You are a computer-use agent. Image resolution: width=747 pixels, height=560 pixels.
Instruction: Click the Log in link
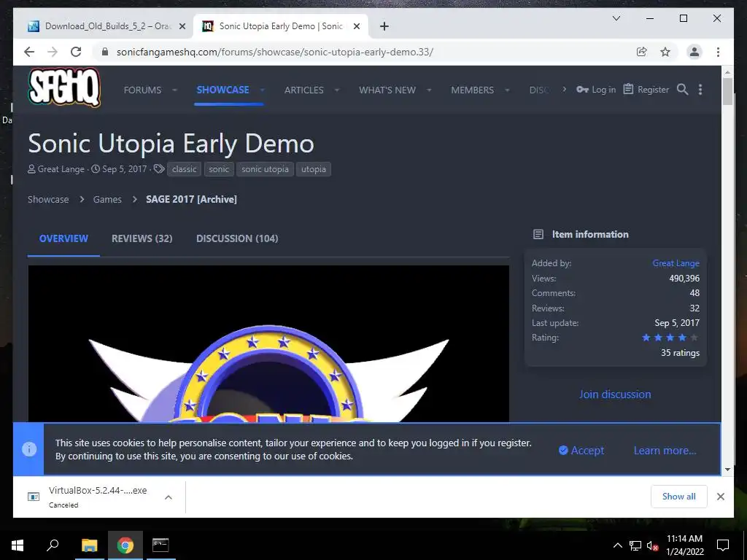pyautogui.click(x=596, y=90)
